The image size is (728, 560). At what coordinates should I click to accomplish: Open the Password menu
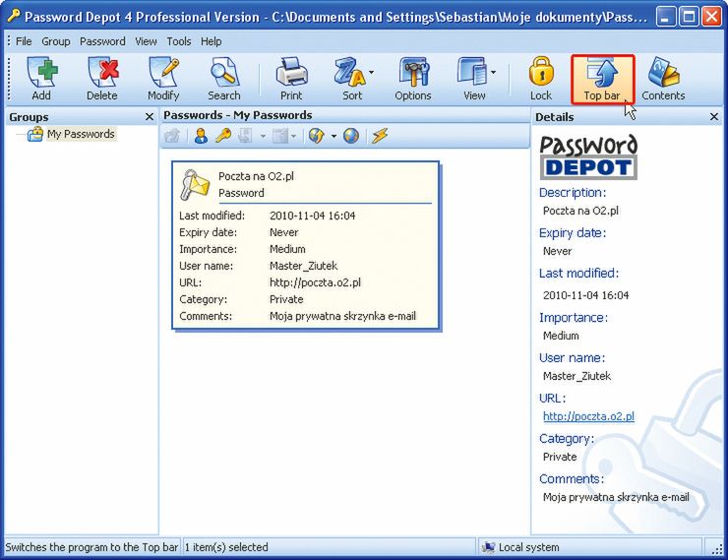[102, 41]
